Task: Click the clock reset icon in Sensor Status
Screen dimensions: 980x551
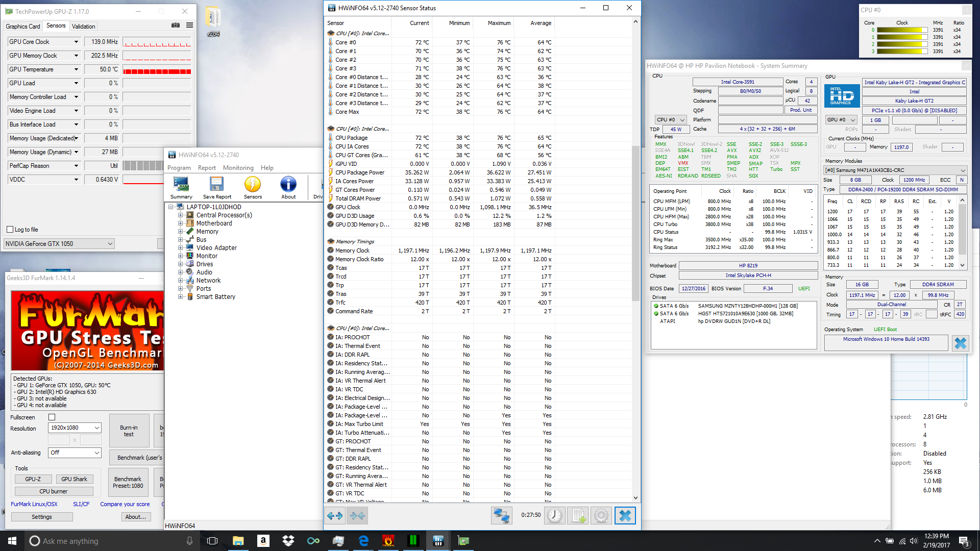Action: [x=555, y=516]
